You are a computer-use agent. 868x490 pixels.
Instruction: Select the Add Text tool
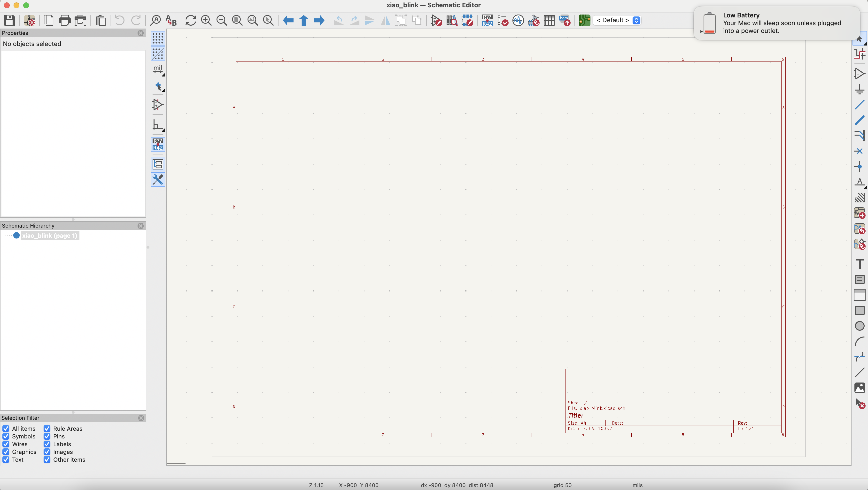point(860,264)
